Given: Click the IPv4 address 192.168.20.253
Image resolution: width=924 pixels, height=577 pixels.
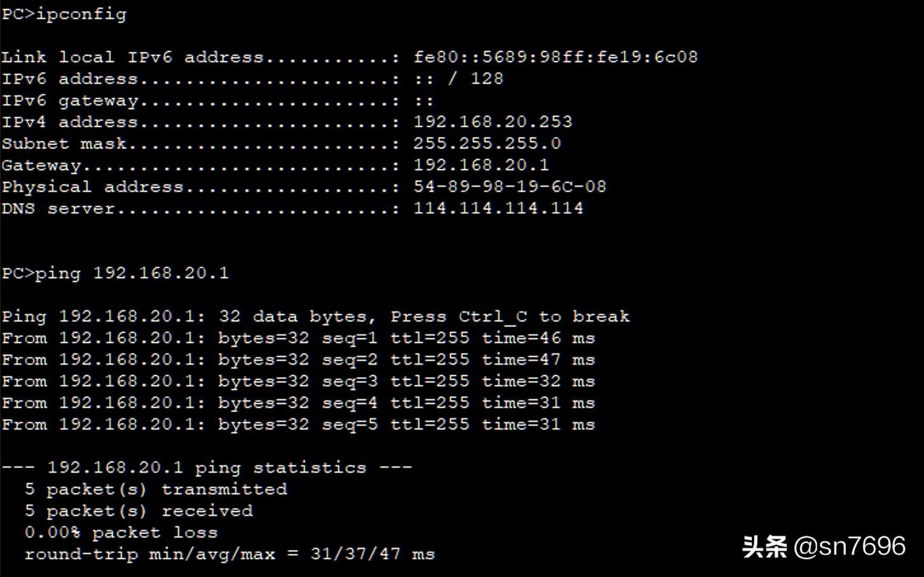Looking at the screenshot, I should pyautogui.click(x=493, y=122).
